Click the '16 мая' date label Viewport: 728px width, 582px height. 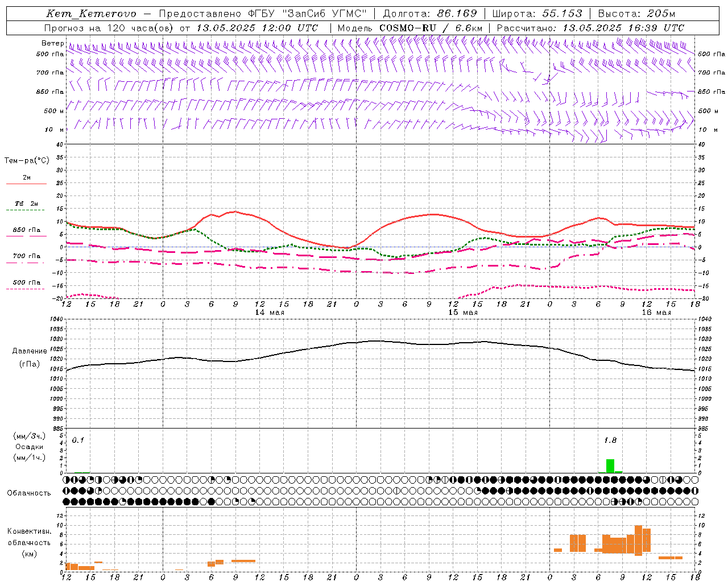656,313
